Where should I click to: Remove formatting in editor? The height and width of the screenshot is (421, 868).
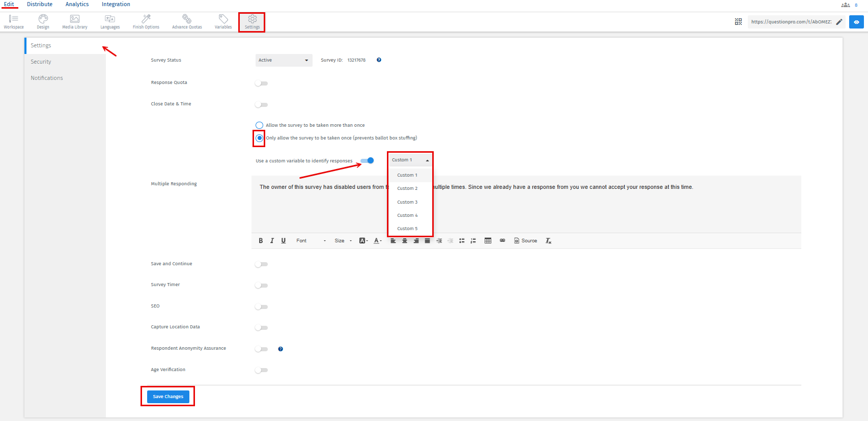[x=548, y=241]
